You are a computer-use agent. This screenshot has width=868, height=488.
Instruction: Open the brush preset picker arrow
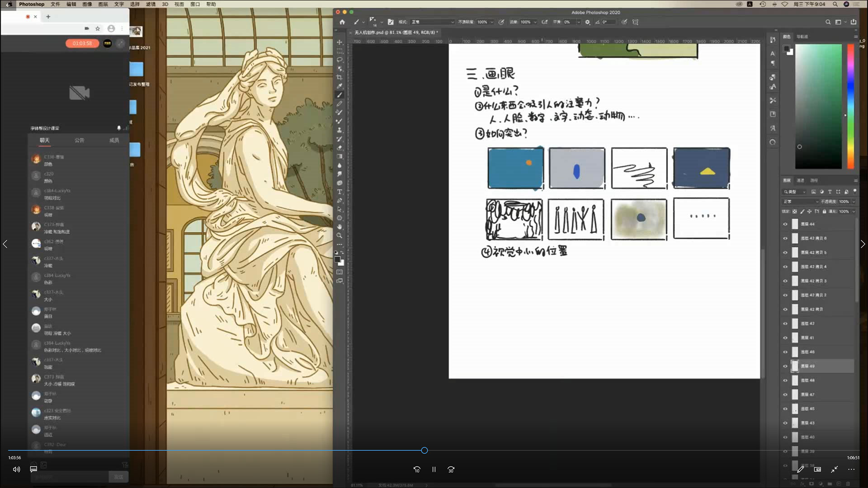pyautogui.click(x=382, y=22)
